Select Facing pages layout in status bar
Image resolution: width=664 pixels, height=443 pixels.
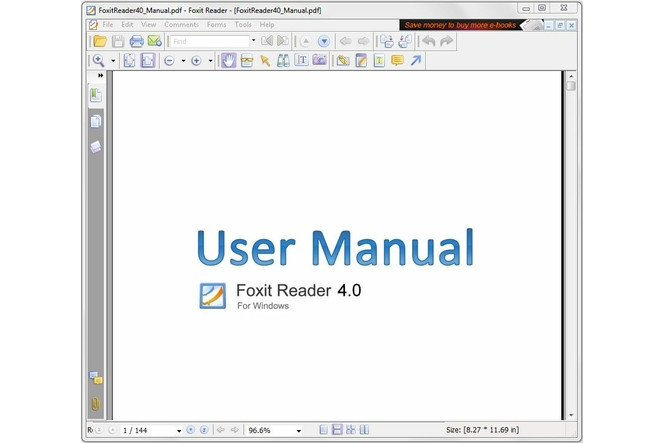(x=364, y=430)
